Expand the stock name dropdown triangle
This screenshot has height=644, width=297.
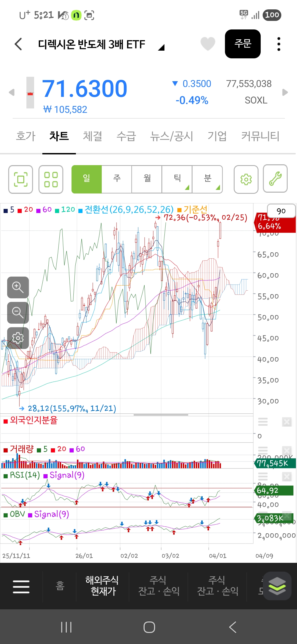161,47
